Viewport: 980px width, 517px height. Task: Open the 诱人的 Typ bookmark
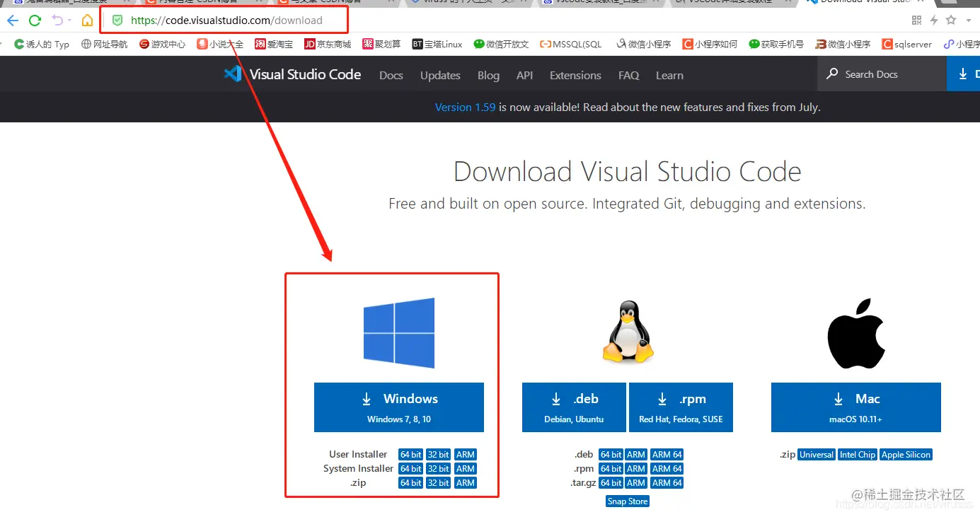pyautogui.click(x=42, y=44)
